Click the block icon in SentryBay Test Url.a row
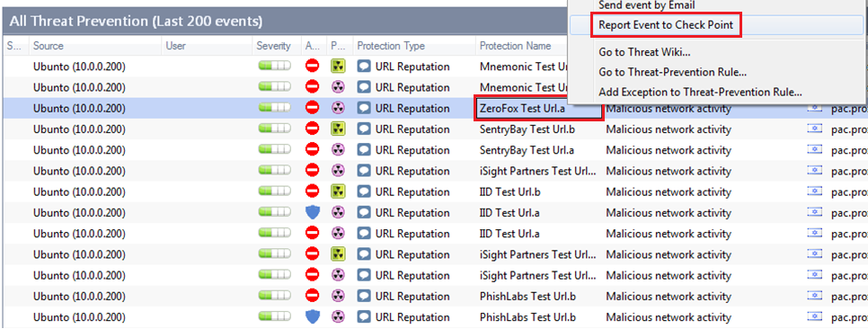This screenshot has width=868, height=329. pos(312,150)
